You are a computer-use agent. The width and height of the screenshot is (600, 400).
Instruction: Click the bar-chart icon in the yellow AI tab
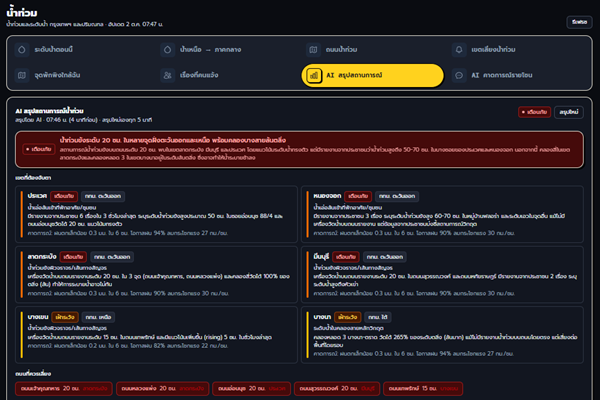314,75
